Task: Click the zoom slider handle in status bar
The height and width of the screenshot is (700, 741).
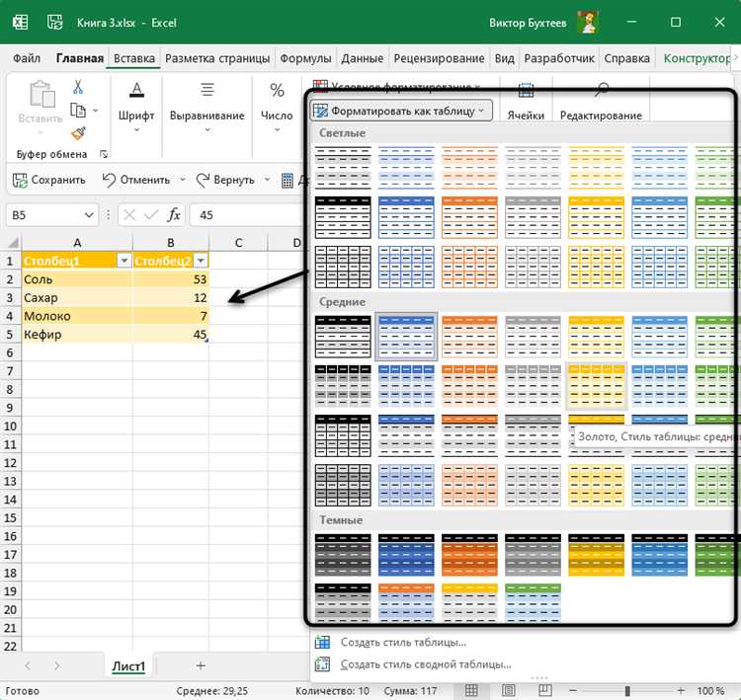Action: (x=628, y=690)
